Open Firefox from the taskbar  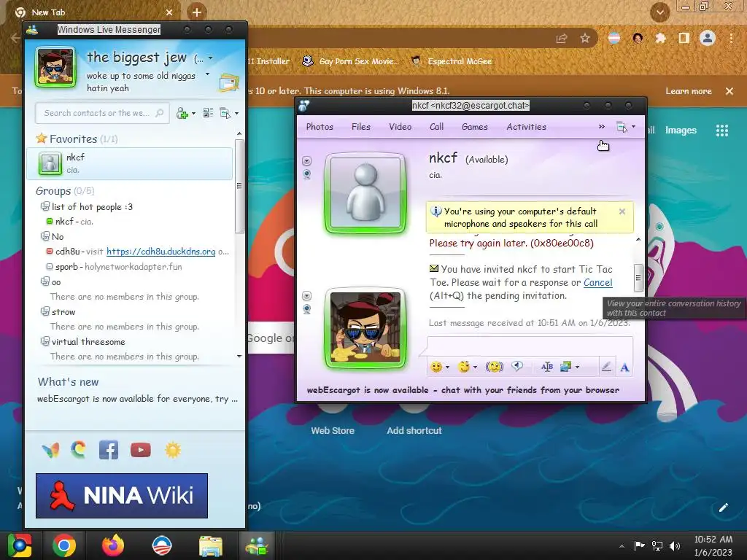(x=113, y=545)
